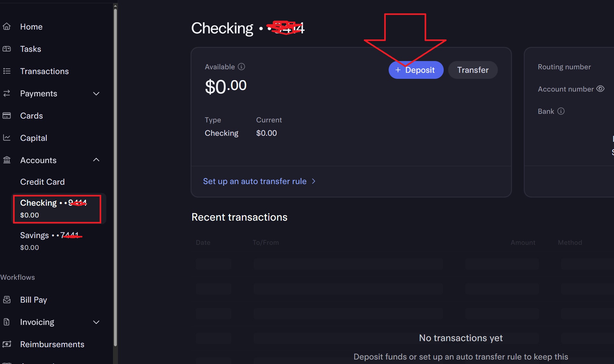Viewport: 614px width, 364px height.
Task: Expand the Invoicing submenu chevron
Action: pos(96,322)
